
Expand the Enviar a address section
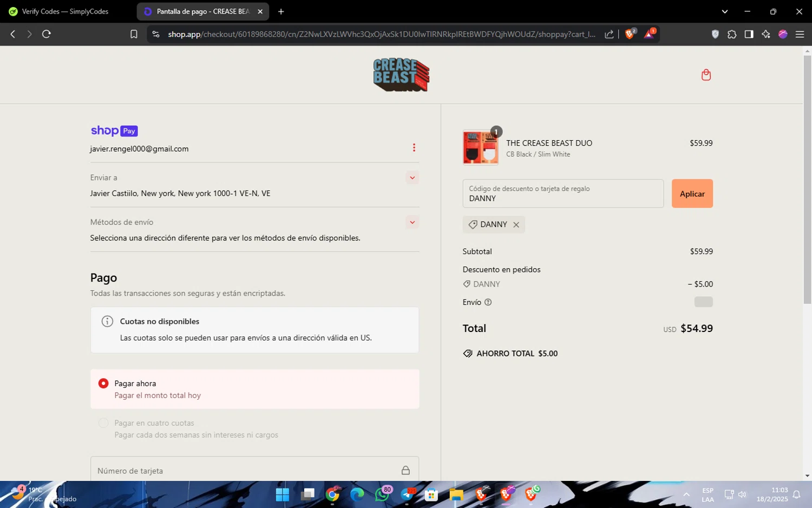(412, 178)
